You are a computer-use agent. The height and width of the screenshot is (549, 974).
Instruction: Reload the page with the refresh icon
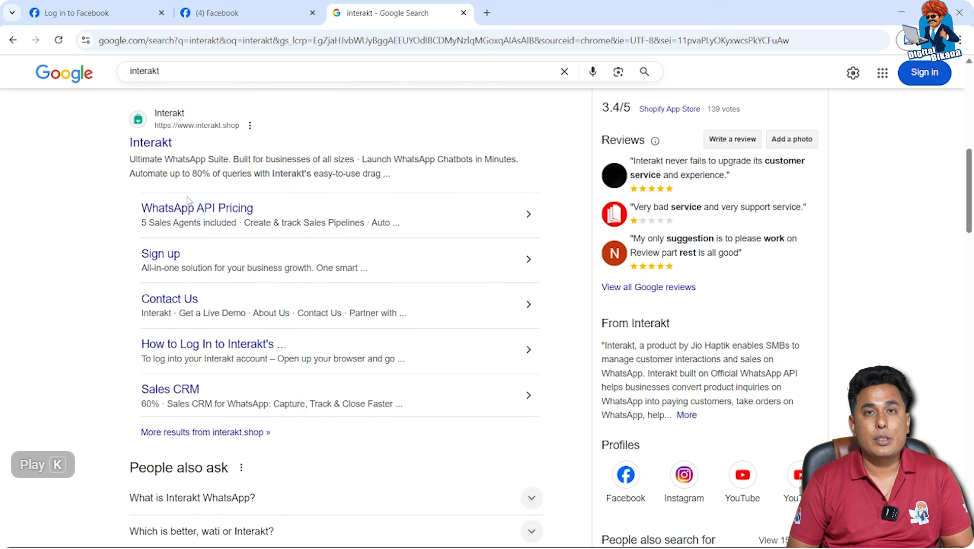point(58,40)
